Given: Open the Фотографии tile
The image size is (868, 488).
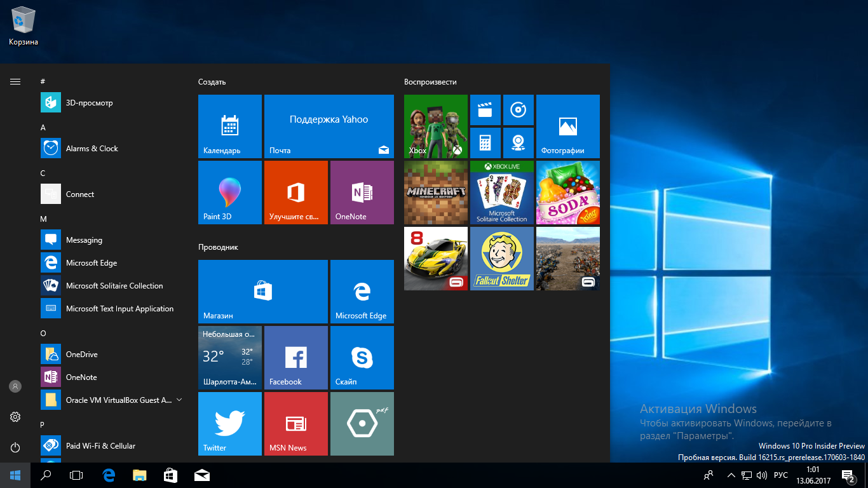Looking at the screenshot, I should point(568,126).
